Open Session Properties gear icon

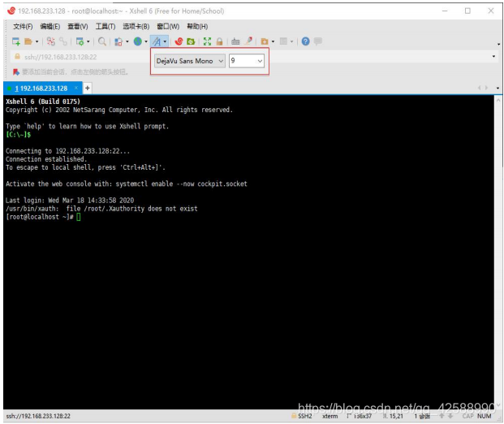pyautogui.click(x=80, y=41)
